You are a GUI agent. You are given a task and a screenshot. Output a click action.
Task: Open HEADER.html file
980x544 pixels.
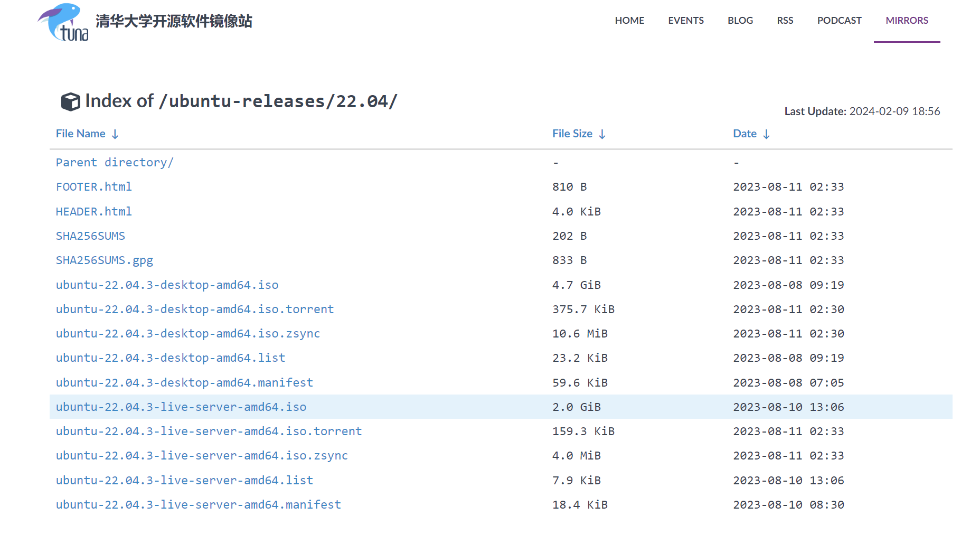94,211
